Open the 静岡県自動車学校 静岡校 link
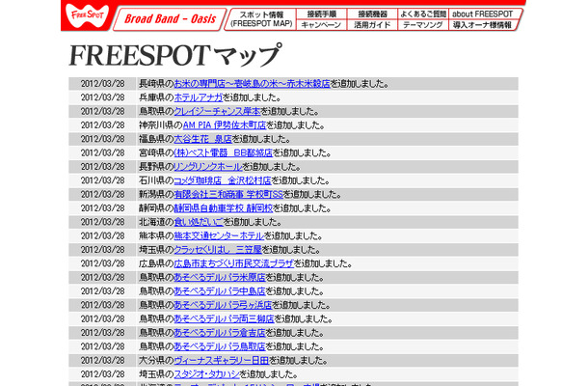 pos(223,208)
